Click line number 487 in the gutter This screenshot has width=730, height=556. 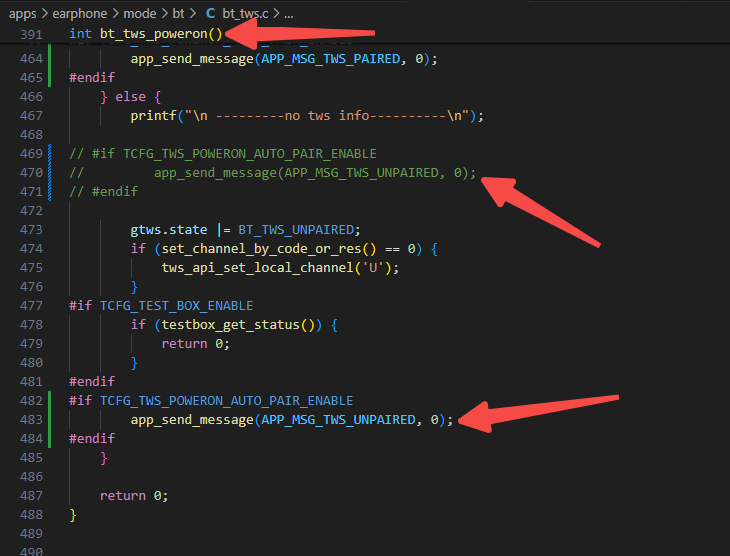[31, 496]
